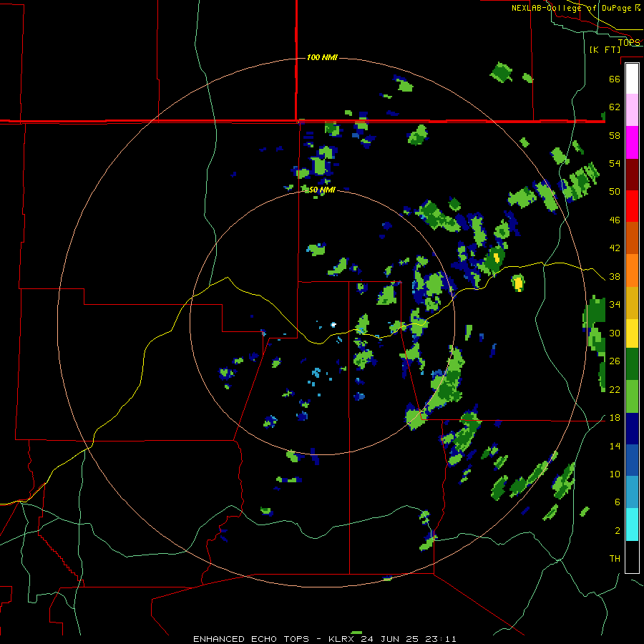The width and height of the screenshot is (644, 644).
Task: Select the 14 legend value
Action: pyautogui.click(x=615, y=446)
